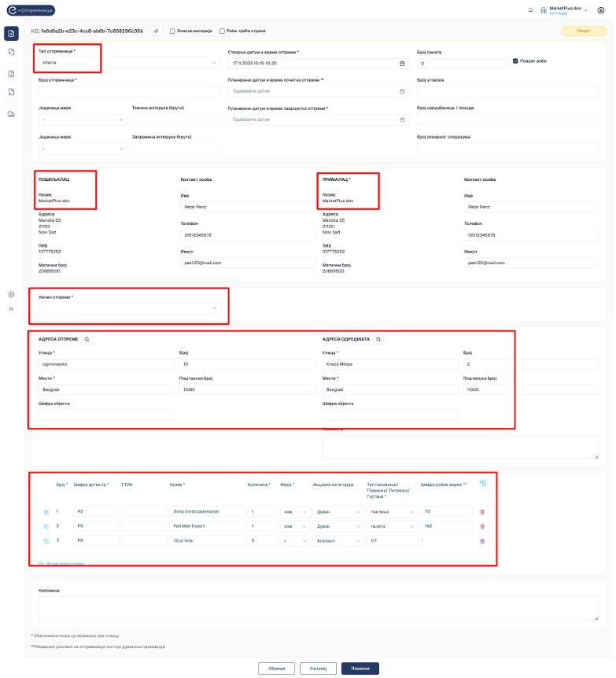Click the Сачувај button
This screenshot has height=678, width=616.
point(318,668)
